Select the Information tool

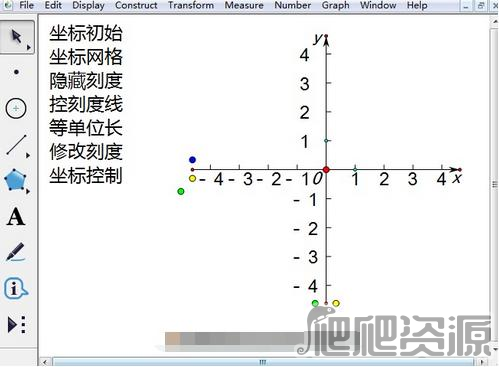tap(16, 288)
